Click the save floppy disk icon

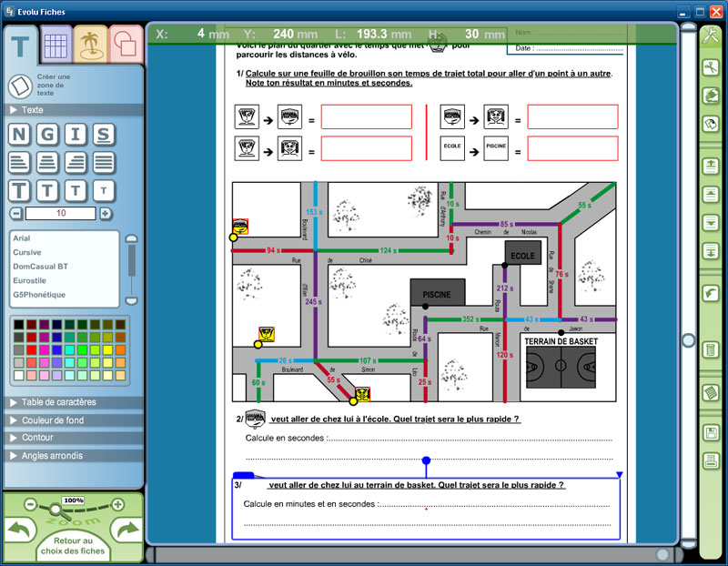point(711,431)
